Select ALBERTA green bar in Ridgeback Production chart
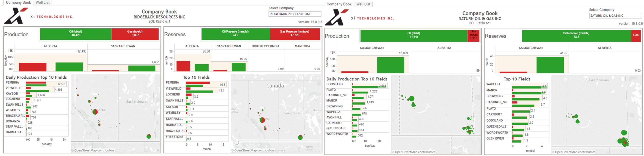644x156 pixels. [69, 67]
